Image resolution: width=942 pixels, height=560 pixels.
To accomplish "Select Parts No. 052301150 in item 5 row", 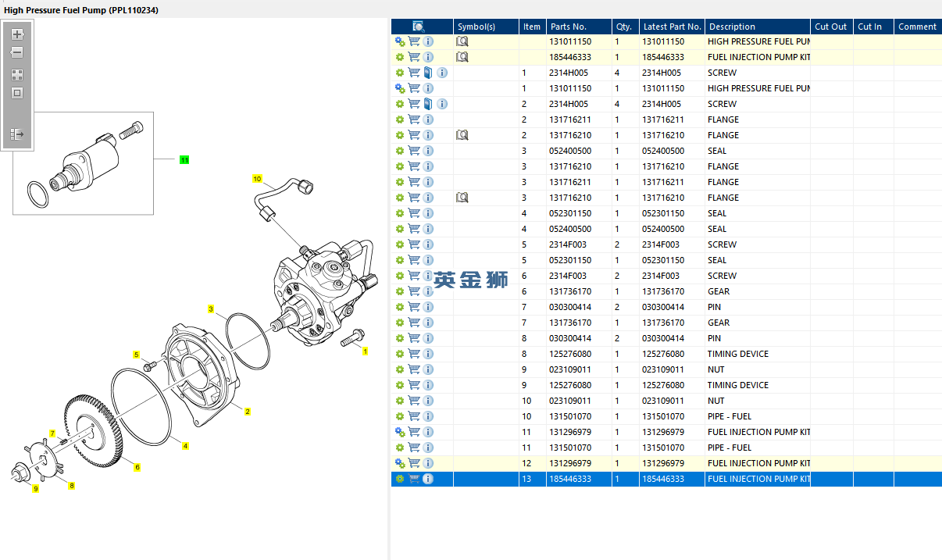I will pos(570,260).
